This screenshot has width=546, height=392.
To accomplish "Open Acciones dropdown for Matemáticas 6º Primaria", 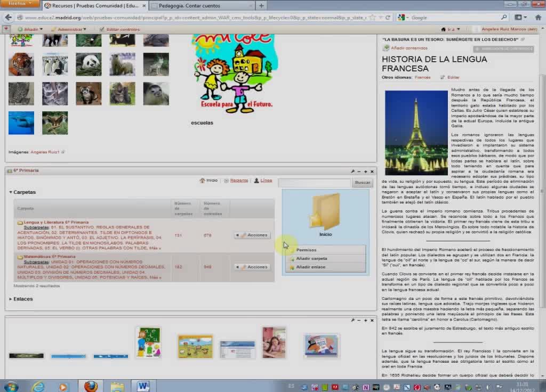I will tap(252, 267).
